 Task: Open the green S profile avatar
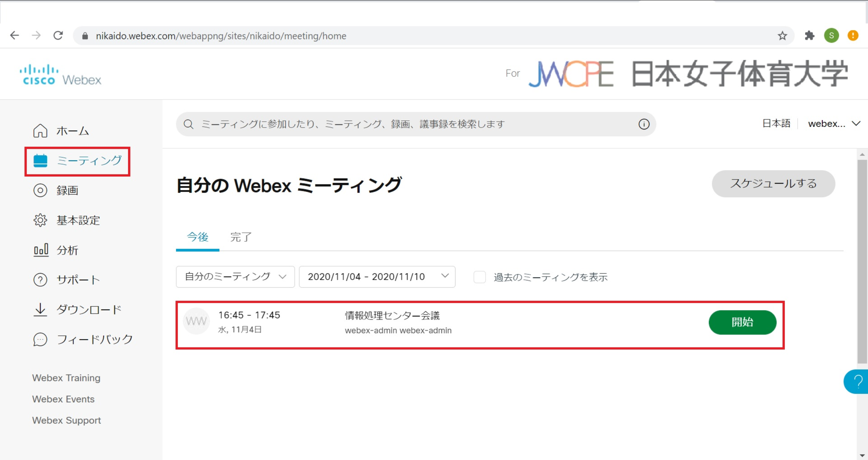coord(831,35)
